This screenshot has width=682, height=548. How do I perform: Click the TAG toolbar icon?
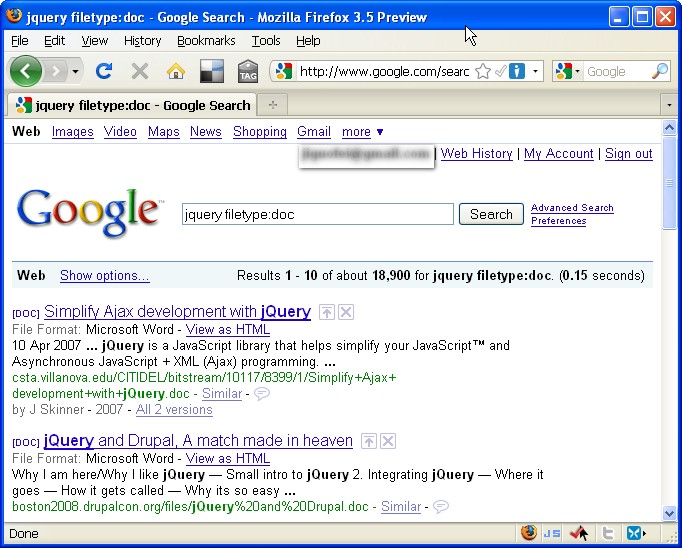[248, 71]
